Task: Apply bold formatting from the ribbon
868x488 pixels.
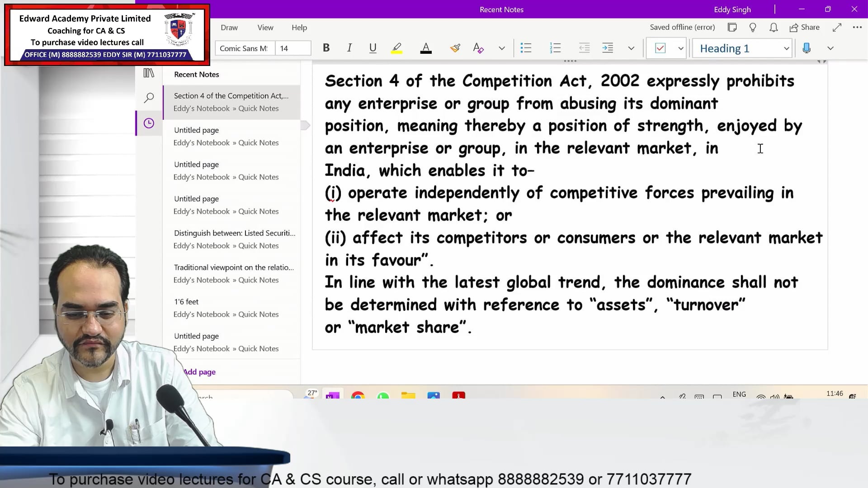Action: click(x=326, y=48)
